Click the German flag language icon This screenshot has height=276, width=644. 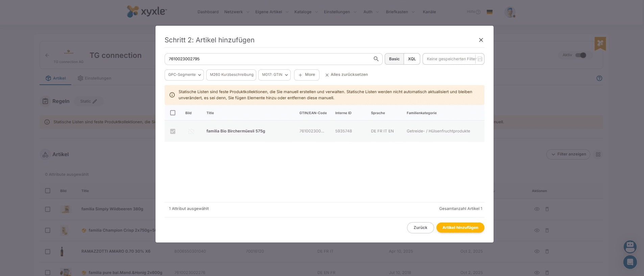489,12
